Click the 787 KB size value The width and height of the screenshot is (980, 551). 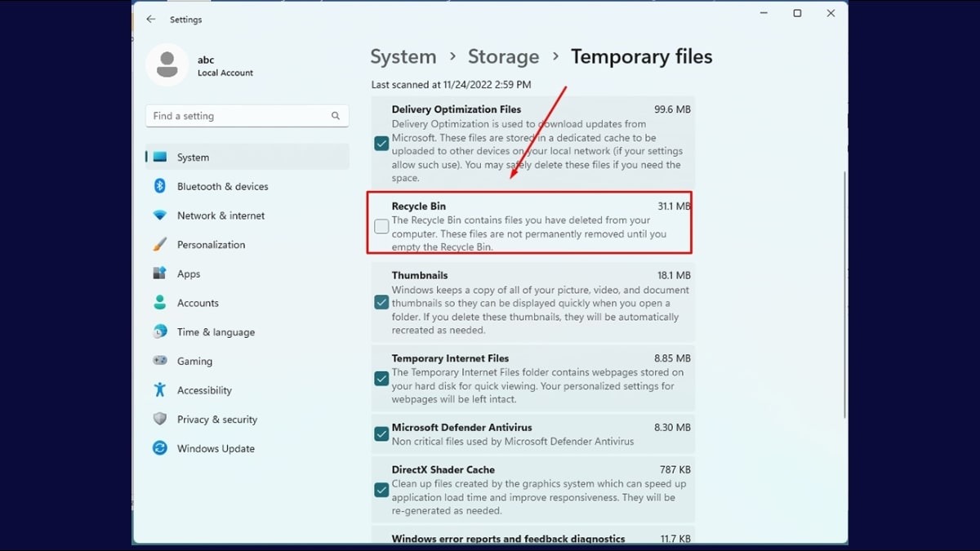pos(675,470)
